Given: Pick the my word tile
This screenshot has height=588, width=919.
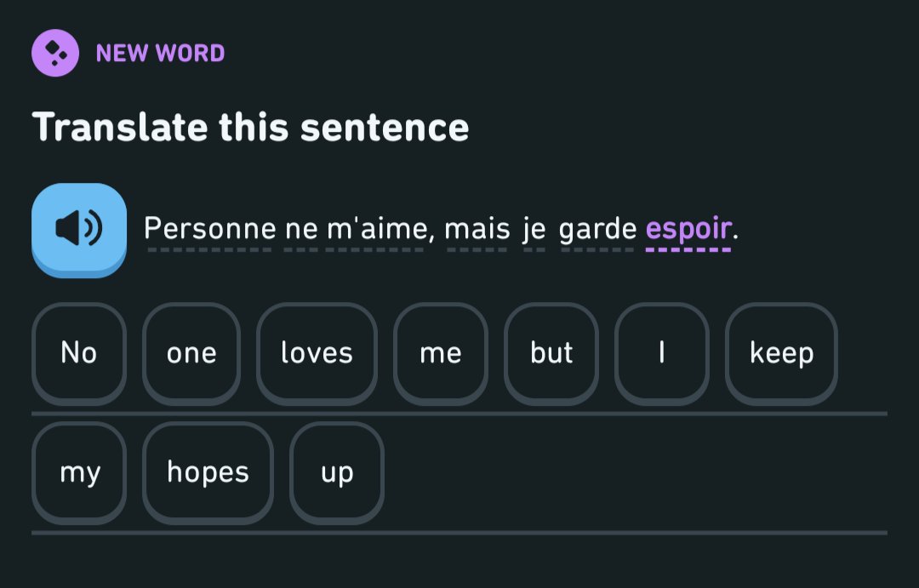Looking at the screenshot, I should 79,472.
